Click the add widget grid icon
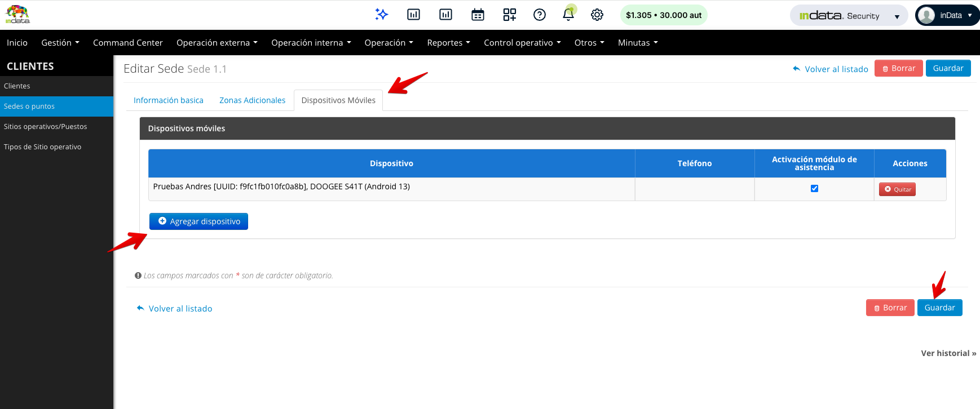This screenshot has height=409, width=980. [510, 15]
